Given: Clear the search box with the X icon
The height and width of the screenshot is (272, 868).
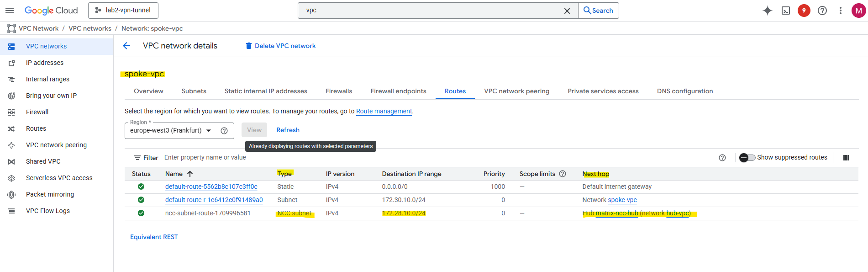Looking at the screenshot, I should pyautogui.click(x=567, y=11).
